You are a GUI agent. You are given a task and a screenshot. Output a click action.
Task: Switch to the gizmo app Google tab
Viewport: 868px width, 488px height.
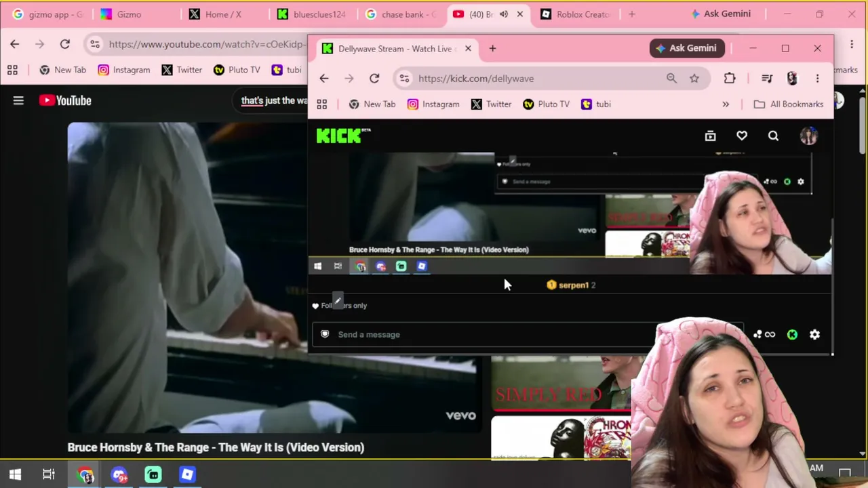[47, 14]
